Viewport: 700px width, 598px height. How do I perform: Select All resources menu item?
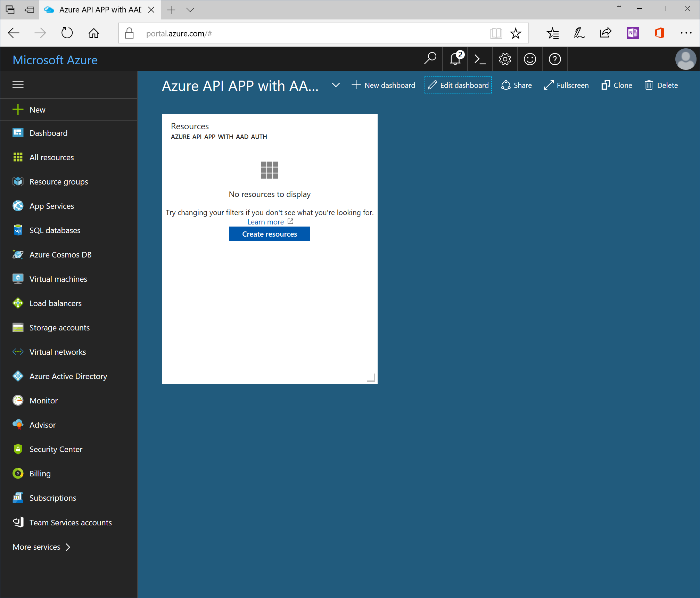51,157
